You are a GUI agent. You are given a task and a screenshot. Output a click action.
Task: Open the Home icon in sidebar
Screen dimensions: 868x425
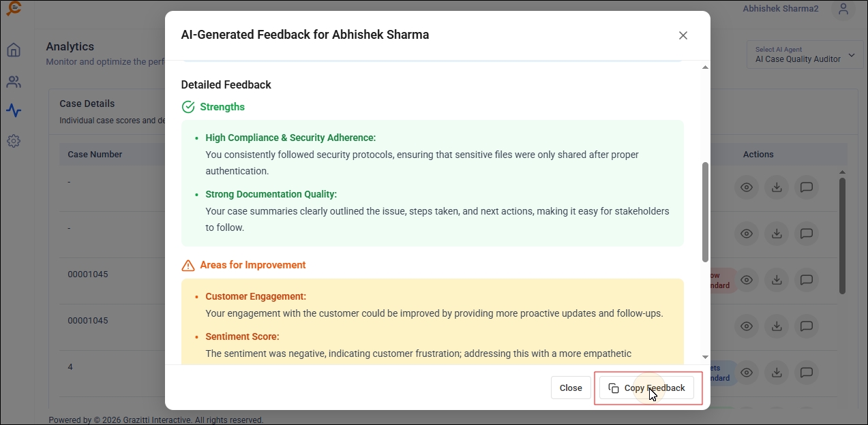click(14, 50)
